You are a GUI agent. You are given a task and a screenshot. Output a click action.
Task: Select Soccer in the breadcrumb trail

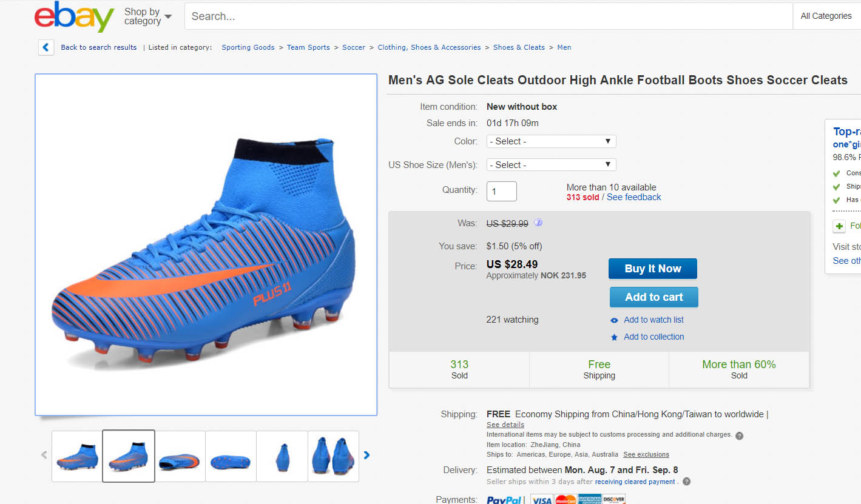[354, 47]
